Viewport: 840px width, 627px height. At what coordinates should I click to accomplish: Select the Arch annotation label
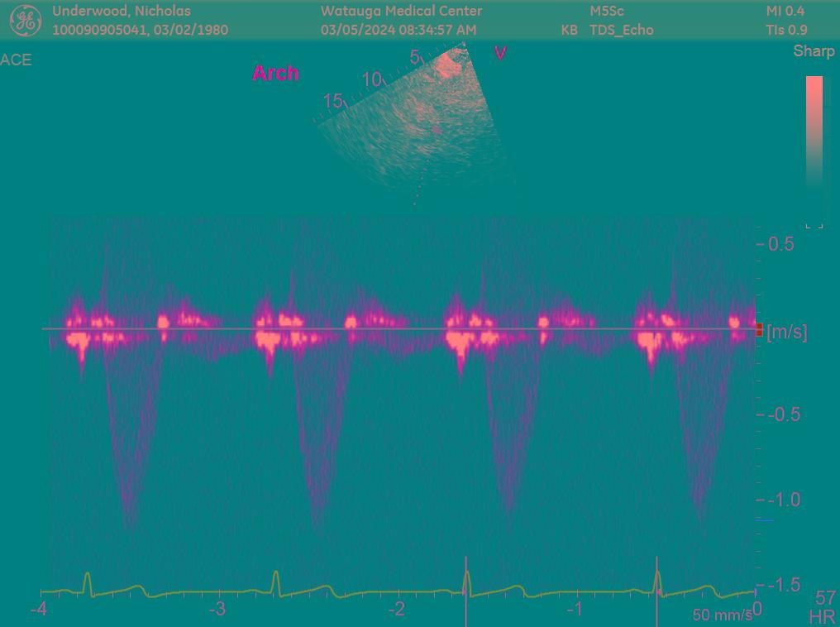point(275,73)
